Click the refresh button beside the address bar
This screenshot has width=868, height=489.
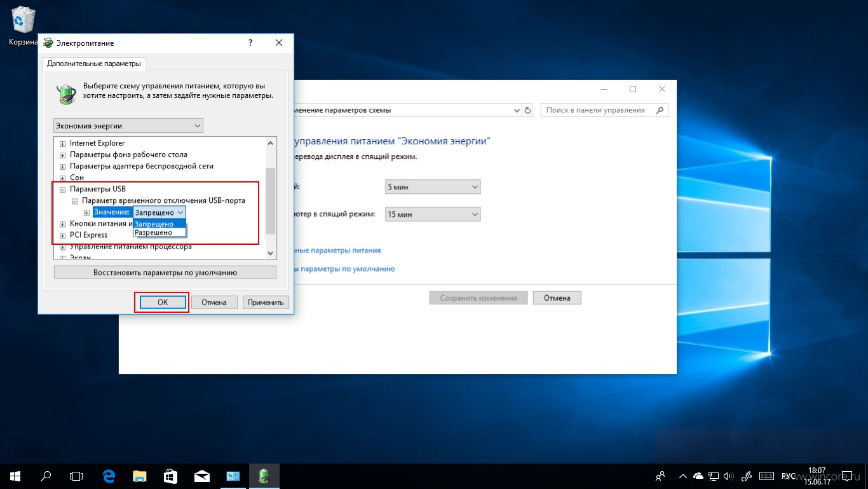(x=527, y=110)
